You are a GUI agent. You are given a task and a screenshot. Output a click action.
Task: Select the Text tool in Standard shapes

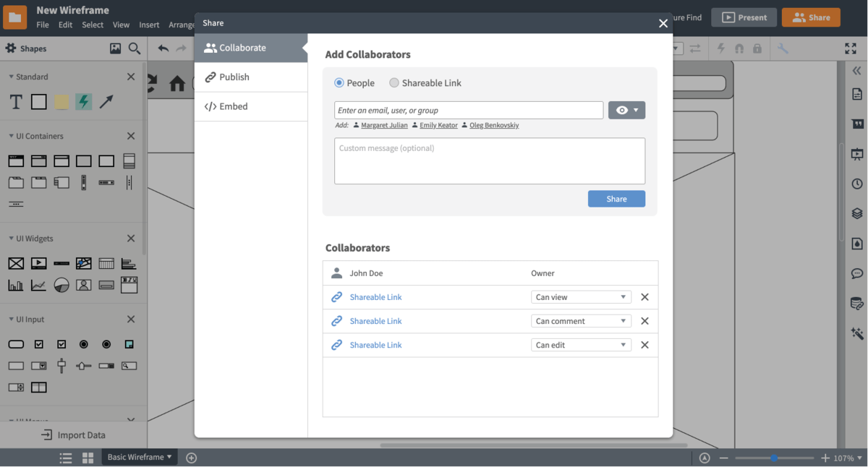click(x=15, y=102)
